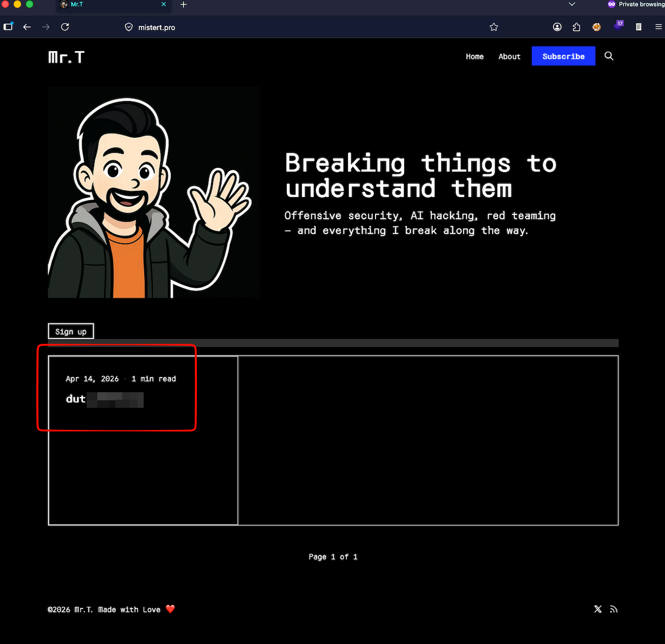
Task: Go back using the back arrow
Action: tap(27, 27)
